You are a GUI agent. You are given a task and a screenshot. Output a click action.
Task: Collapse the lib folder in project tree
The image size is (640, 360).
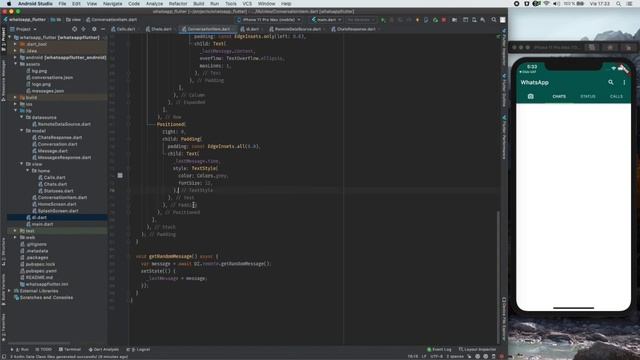click(16, 111)
